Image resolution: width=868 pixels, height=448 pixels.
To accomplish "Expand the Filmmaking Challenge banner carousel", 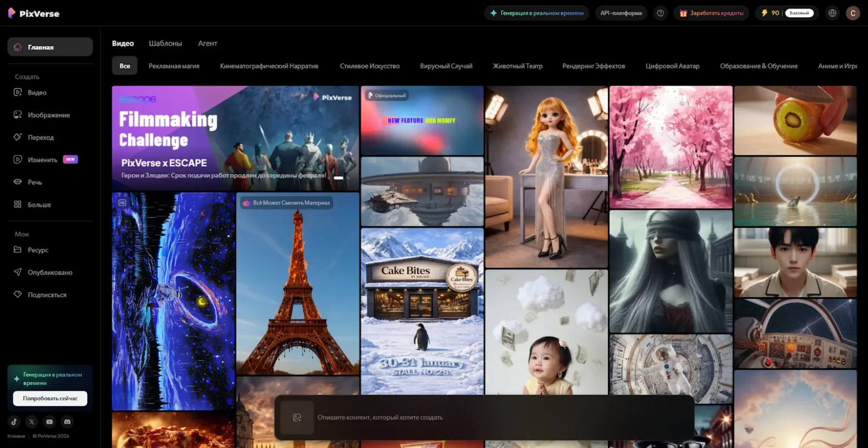I will pyautogui.click(x=339, y=178).
